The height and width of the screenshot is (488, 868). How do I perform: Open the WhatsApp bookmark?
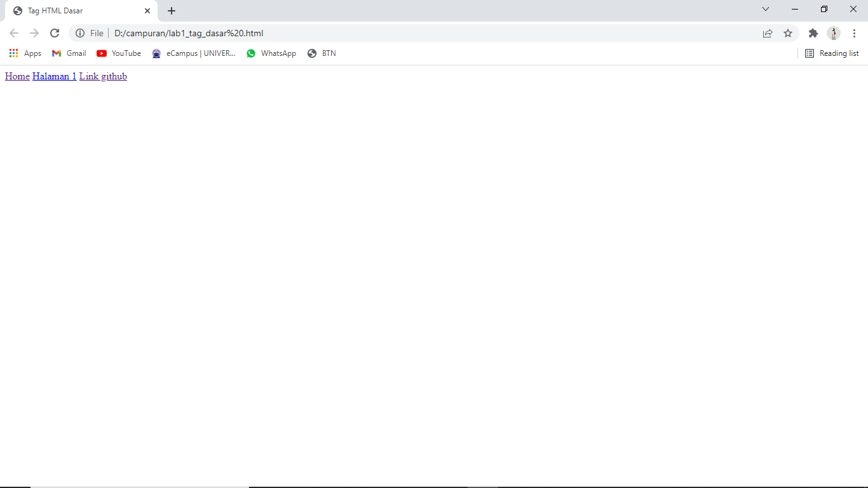point(271,53)
